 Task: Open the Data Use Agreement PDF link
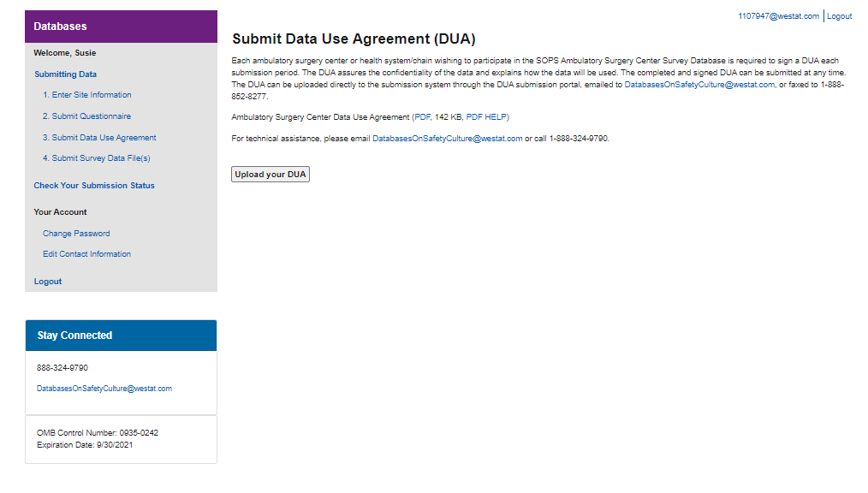422,117
